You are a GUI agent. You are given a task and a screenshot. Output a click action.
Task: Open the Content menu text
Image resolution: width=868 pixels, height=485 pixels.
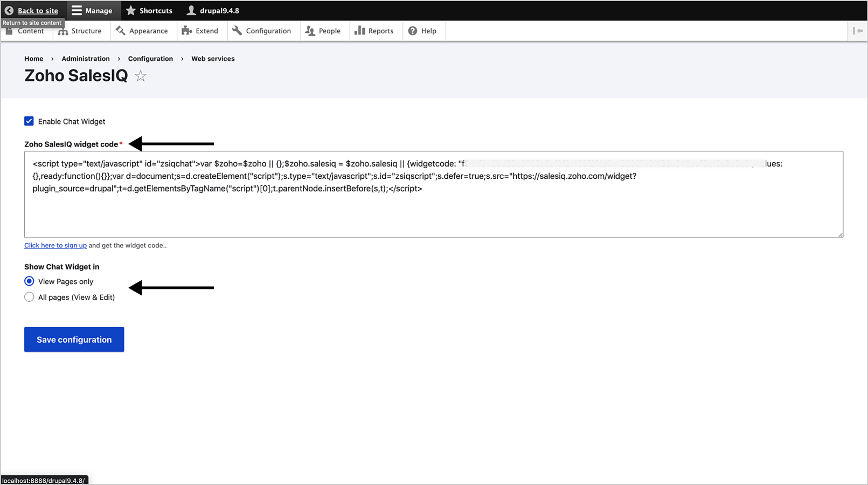(31, 31)
